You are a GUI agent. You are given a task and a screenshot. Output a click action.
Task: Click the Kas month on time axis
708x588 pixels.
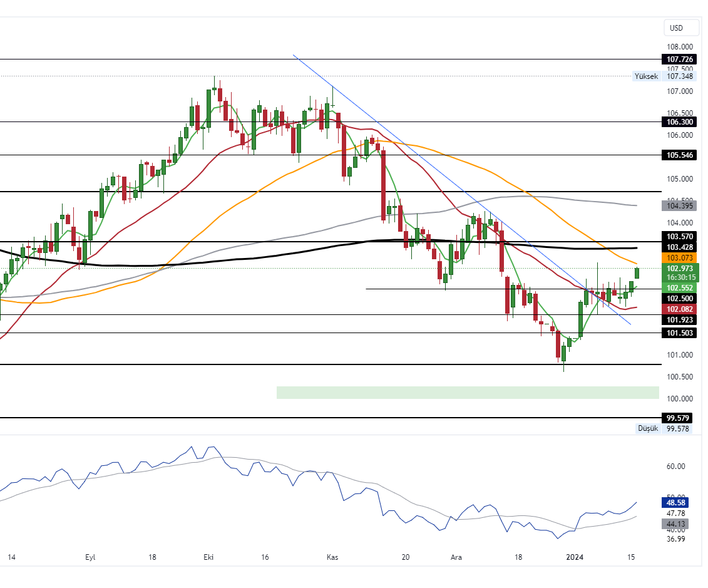click(332, 557)
